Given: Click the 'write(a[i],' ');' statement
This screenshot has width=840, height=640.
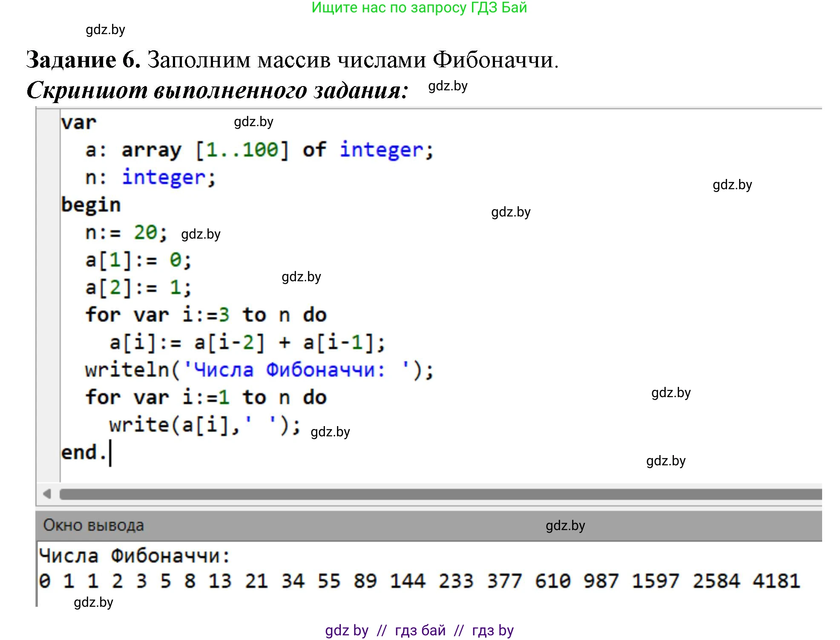Looking at the screenshot, I should [204, 425].
